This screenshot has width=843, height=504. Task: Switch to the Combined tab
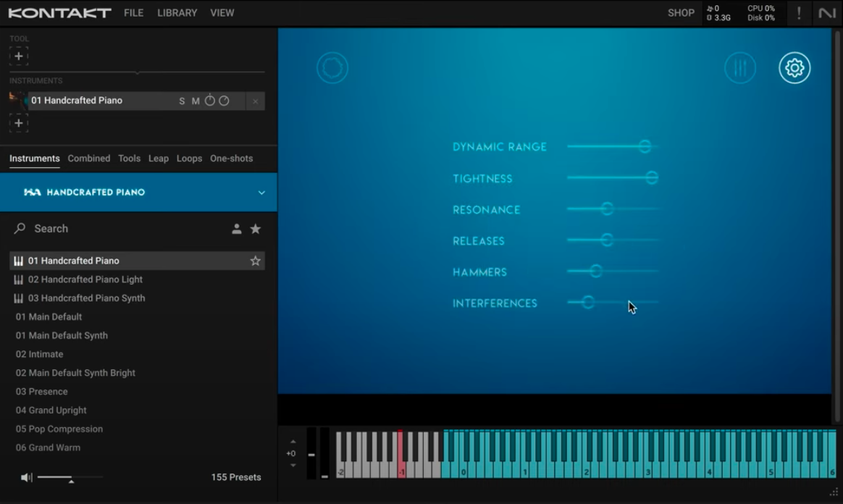pyautogui.click(x=88, y=159)
